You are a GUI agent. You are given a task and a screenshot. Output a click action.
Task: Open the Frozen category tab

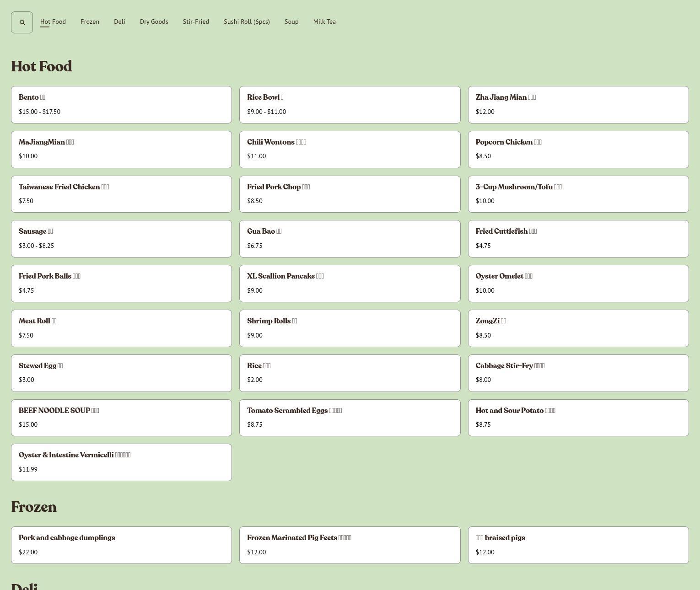(x=90, y=22)
